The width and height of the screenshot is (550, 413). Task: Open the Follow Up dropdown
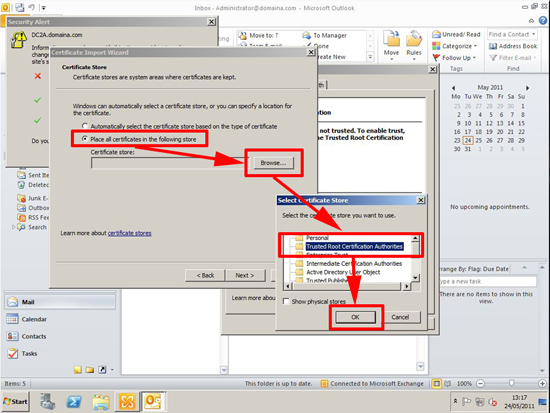pyautogui.click(x=454, y=58)
